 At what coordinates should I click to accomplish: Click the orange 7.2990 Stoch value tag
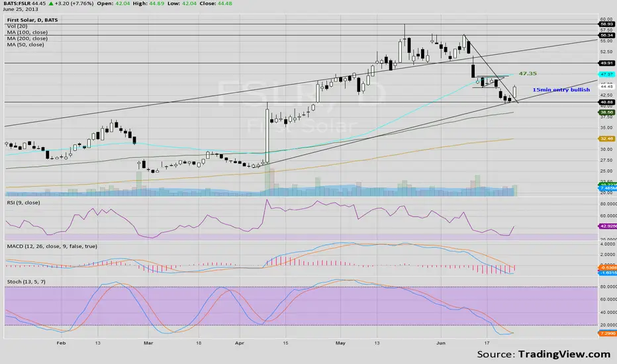(608, 334)
